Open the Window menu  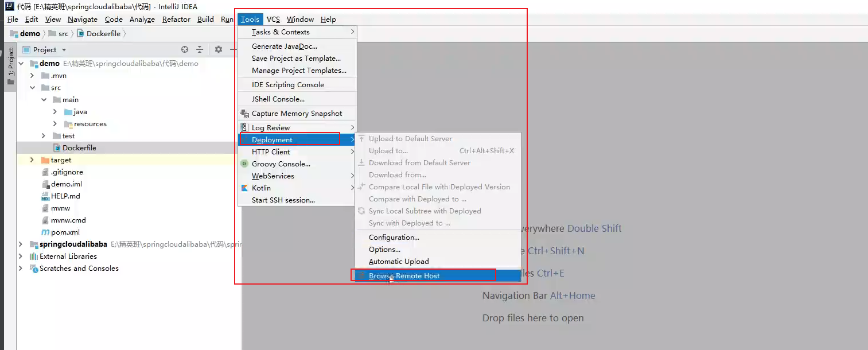(x=300, y=20)
